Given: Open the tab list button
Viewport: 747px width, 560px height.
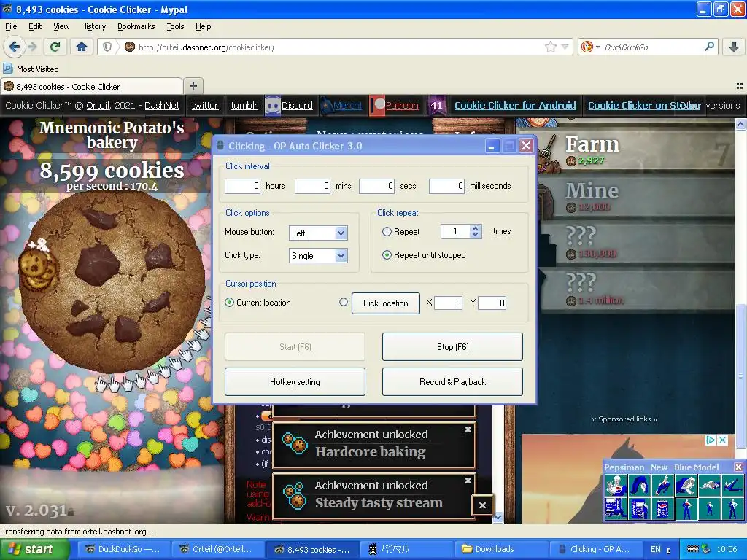Looking at the screenshot, I should coord(740,86).
